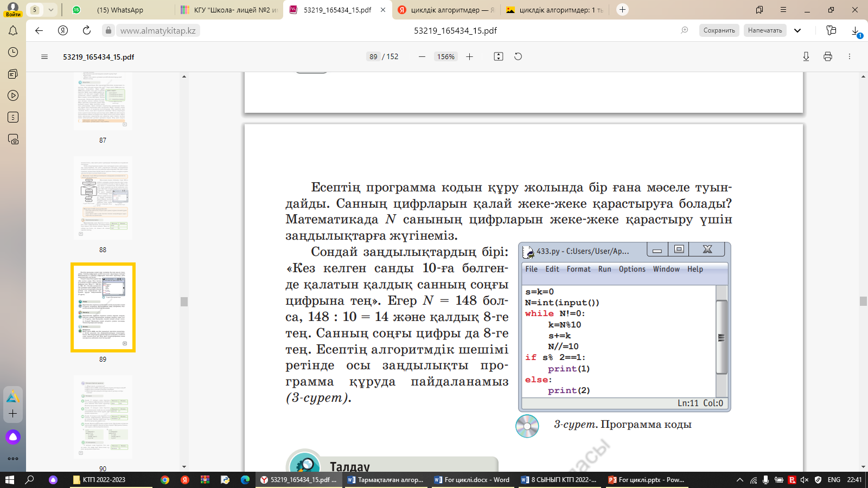Print the PDF using the printer icon
This screenshot has width=868, height=488.
828,56
